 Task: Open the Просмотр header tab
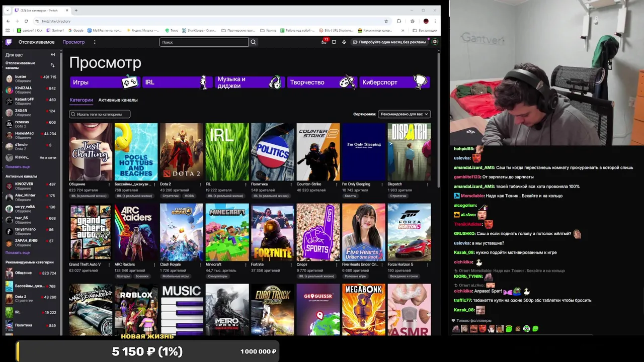click(73, 42)
